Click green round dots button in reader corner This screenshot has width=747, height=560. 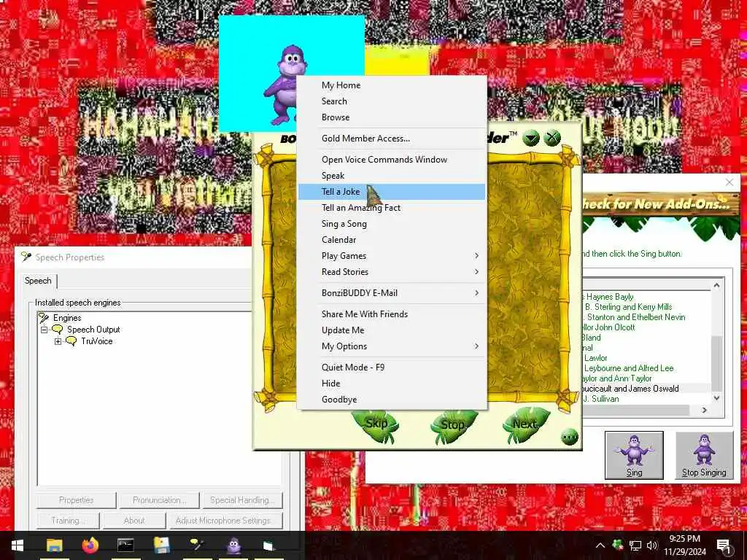tap(569, 437)
